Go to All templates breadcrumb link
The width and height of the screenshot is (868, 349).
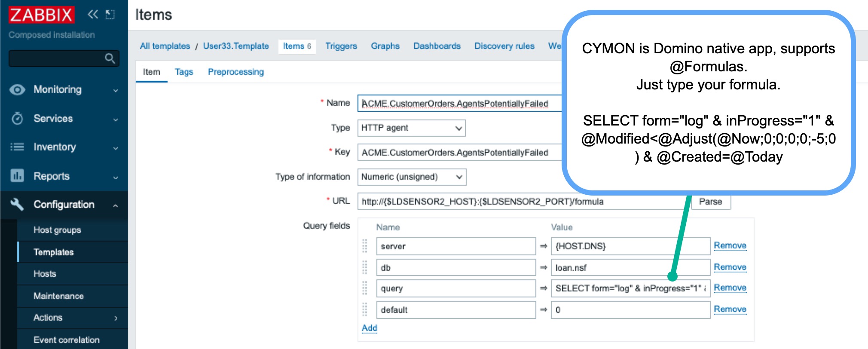tap(165, 46)
